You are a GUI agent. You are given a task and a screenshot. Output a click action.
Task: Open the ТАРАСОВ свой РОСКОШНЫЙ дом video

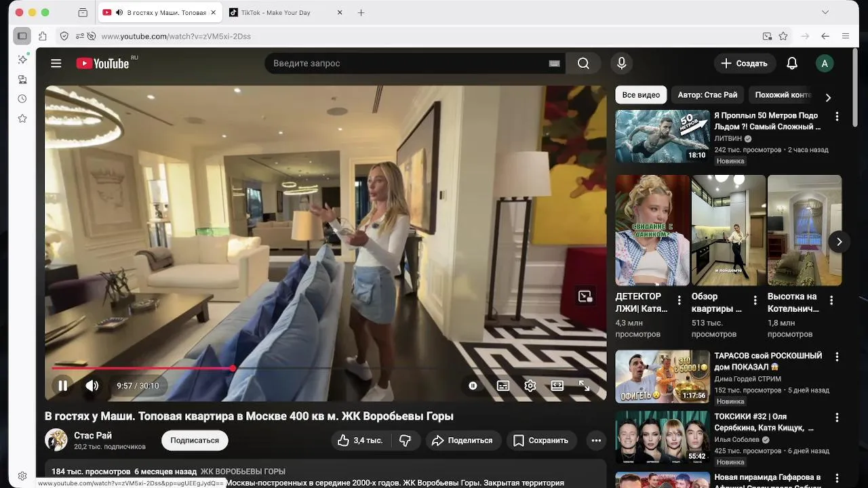(663, 376)
